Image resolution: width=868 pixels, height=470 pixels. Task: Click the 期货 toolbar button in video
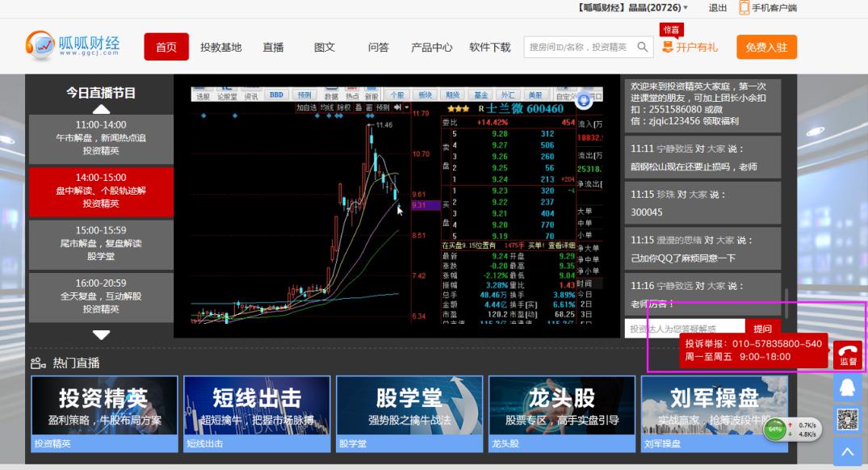[452, 94]
